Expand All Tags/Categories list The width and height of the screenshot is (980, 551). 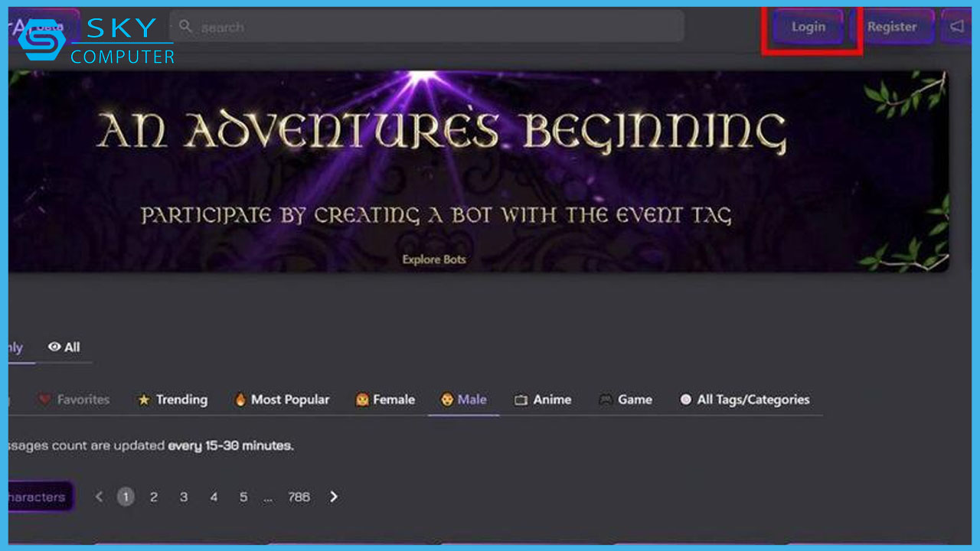click(x=744, y=399)
